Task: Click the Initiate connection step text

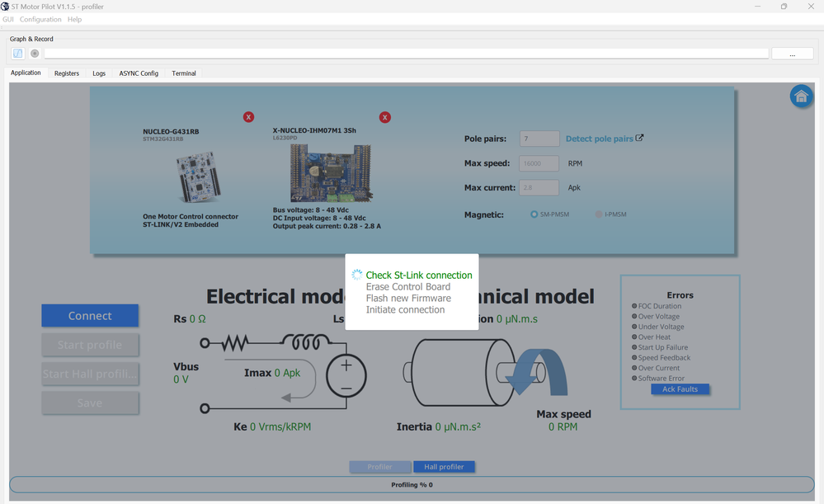Action: pos(405,309)
